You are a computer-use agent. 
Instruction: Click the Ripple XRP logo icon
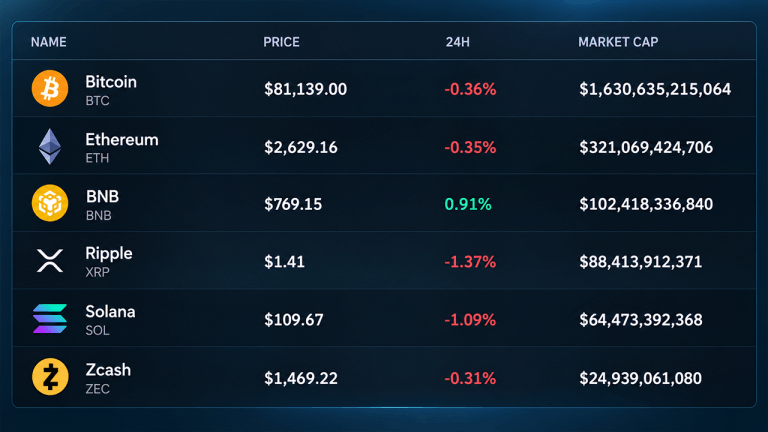coord(50,261)
